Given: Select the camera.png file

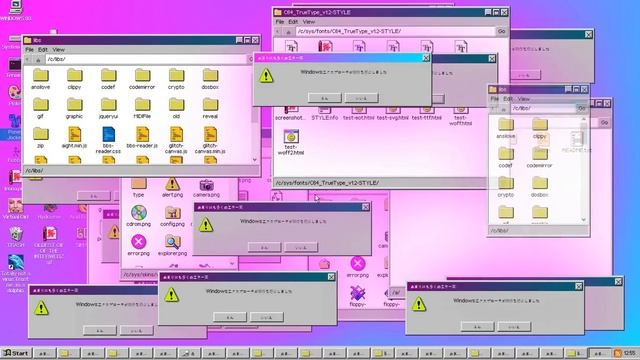Looking at the screenshot, I should (x=206, y=188).
